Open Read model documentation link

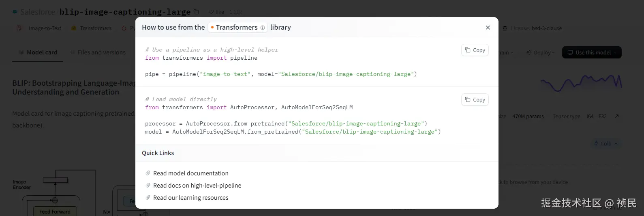coord(191,173)
